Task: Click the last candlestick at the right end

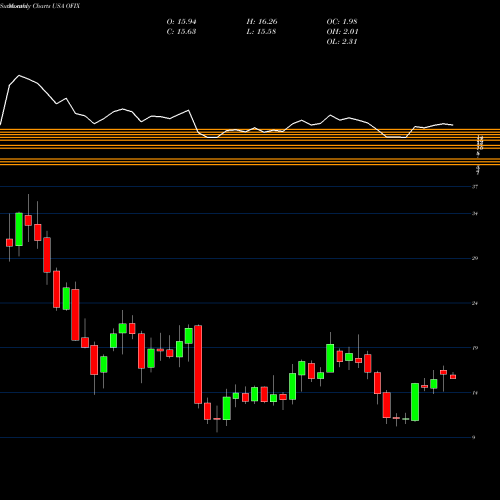Action: click(x=453, y=376)
